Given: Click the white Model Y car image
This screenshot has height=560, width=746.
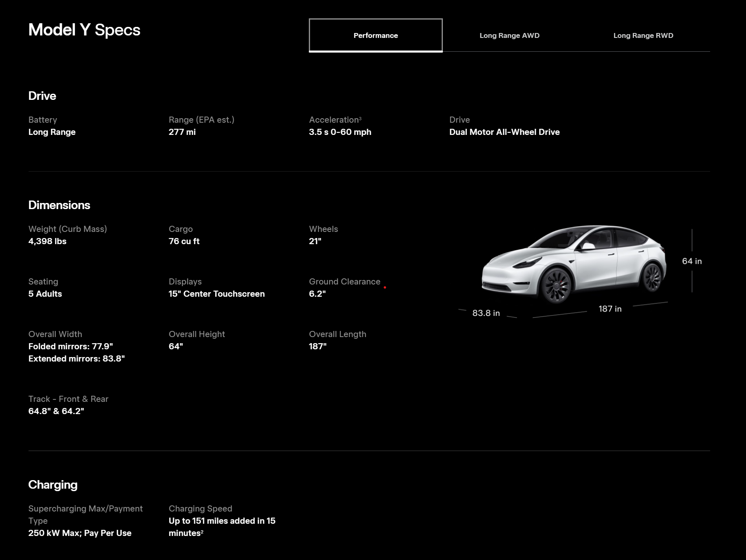Looking at the screenshot, I should 574,264.
